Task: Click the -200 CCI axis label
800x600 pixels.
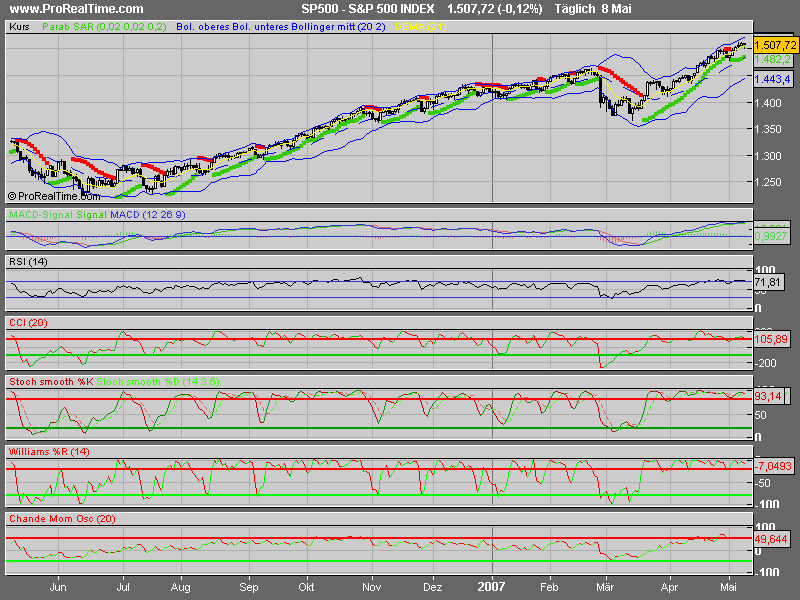Action: pyautogui.click(x=765, y=363)
